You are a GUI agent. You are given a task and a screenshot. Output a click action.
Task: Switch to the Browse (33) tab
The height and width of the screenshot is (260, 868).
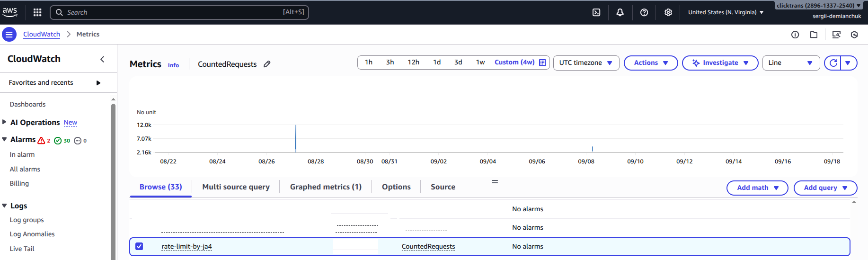(x=160, y=187)
